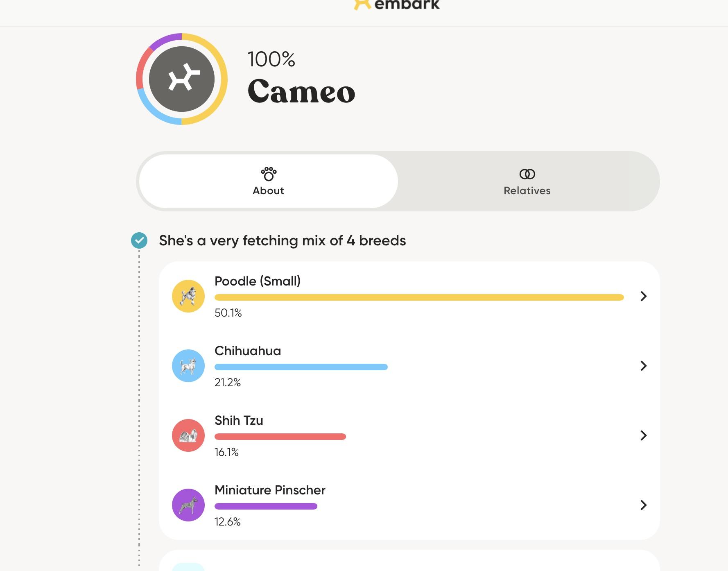Click the Cameo name heading
The width and height of the screenshot is (728, 571).
pyautogui.click(x=301, y=91)
